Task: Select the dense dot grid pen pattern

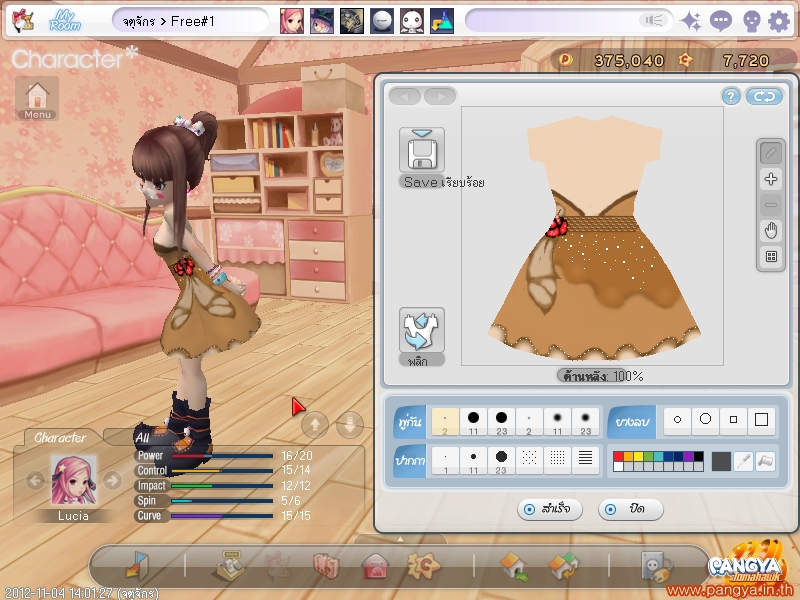Action: click(557, 461)
